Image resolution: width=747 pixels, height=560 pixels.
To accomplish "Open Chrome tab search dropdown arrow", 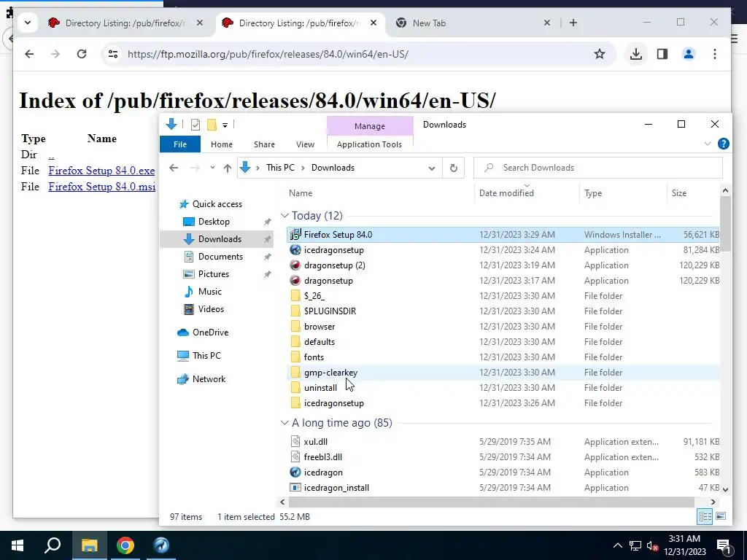I will coord(28,23).
